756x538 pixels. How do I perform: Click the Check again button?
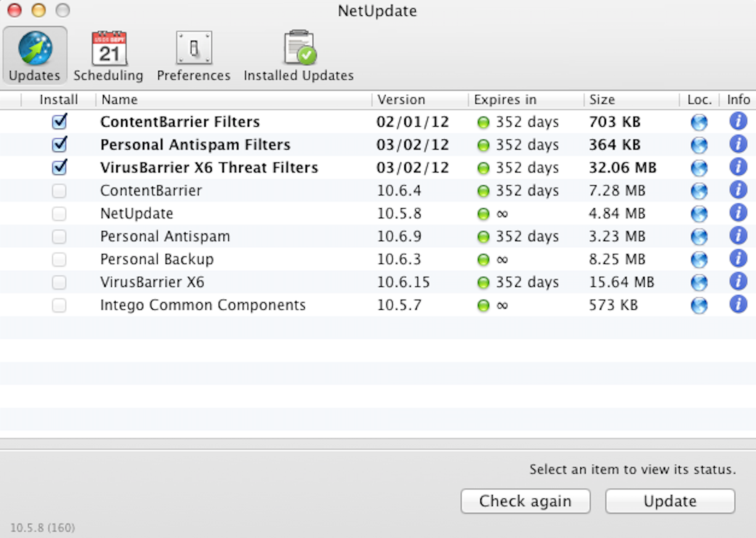point(525,501)
